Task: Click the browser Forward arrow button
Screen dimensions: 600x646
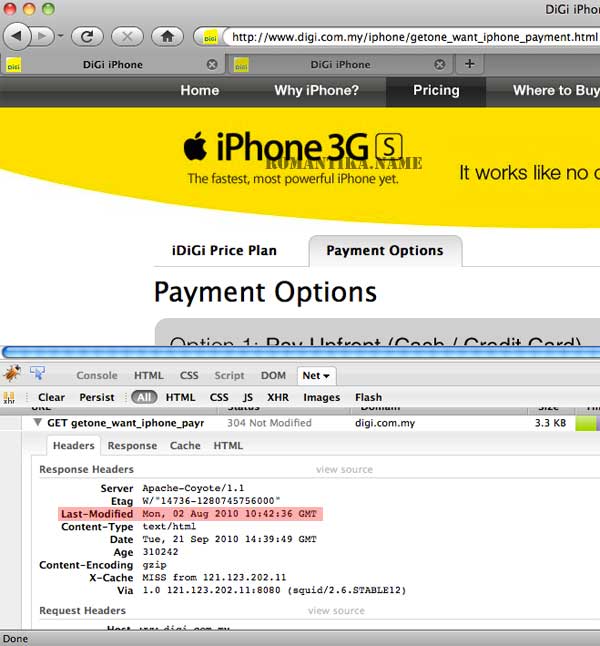Action: pyautogui.click(x=42, y=36)
